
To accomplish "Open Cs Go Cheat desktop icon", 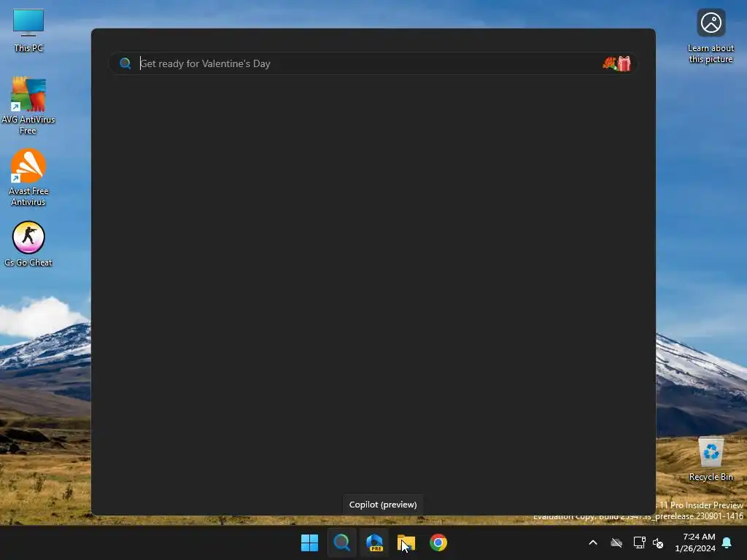I will click(28, 244).
